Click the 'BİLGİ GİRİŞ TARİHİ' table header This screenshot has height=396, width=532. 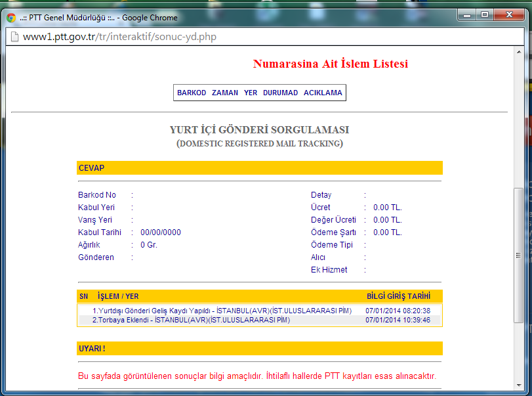click(398, 296)
